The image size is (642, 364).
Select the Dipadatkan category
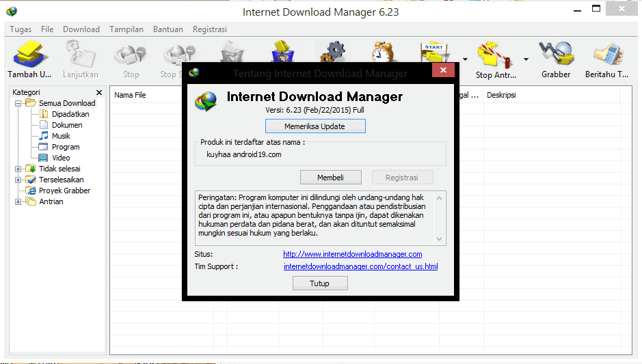(70, 114)
